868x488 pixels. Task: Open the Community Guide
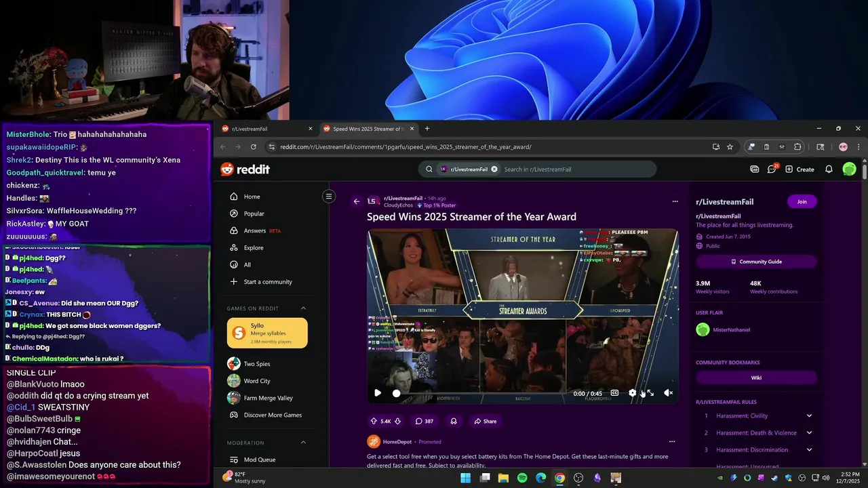click(756, 262)
